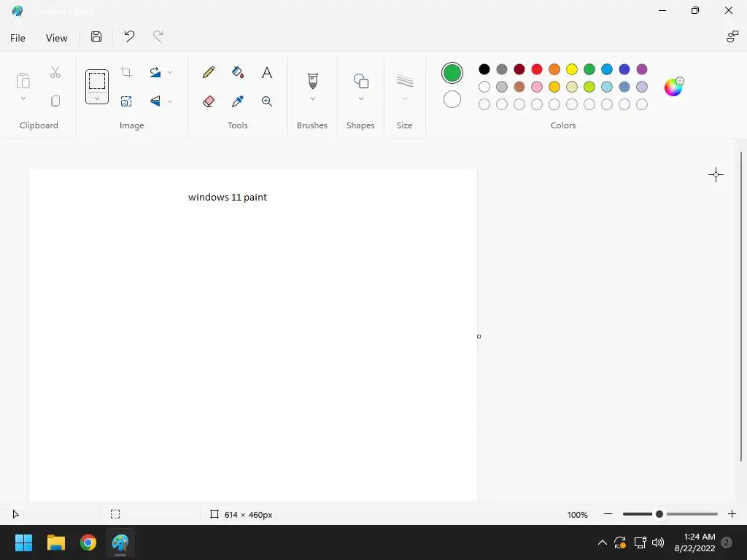
Task: Click the Size line thickness icon
Action: (x=404, y=81)
